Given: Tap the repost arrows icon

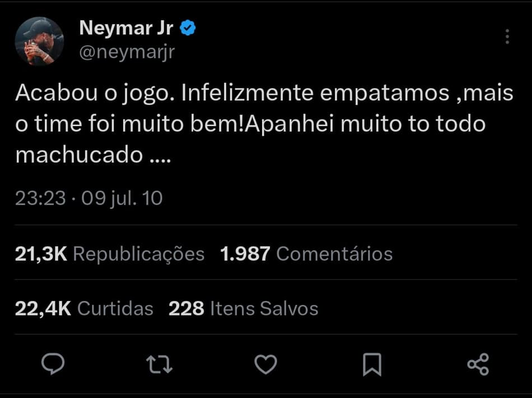Looking at the screenshot, I should pos(159,364).
